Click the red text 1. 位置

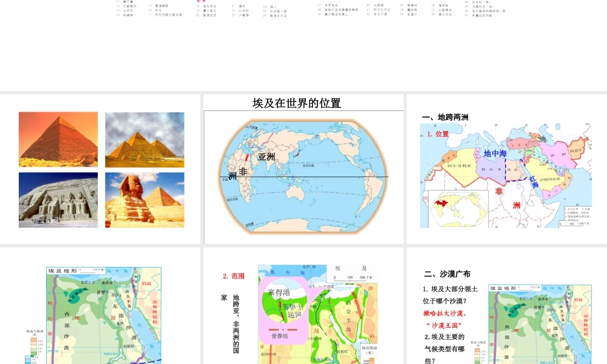438,134
